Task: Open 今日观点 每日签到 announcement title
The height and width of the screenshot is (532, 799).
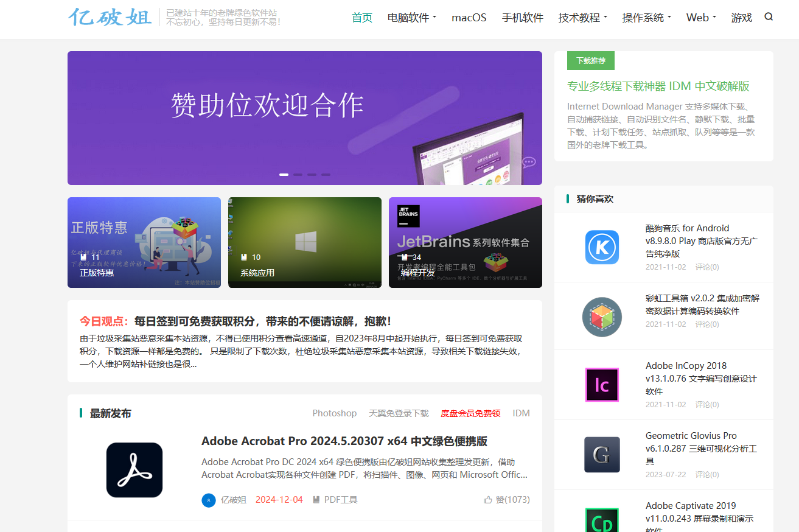Action: click(x=236, y=321)
